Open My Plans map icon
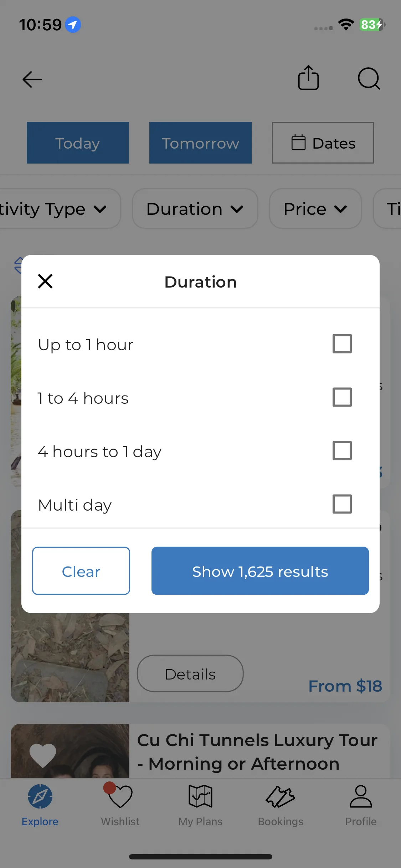Viewport: 401px width, 868px height. pos(200,796)
